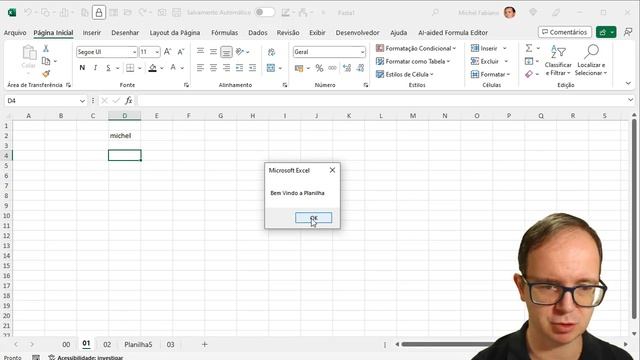Decrease font size icon
640x360 pixels.
point(180,52)
